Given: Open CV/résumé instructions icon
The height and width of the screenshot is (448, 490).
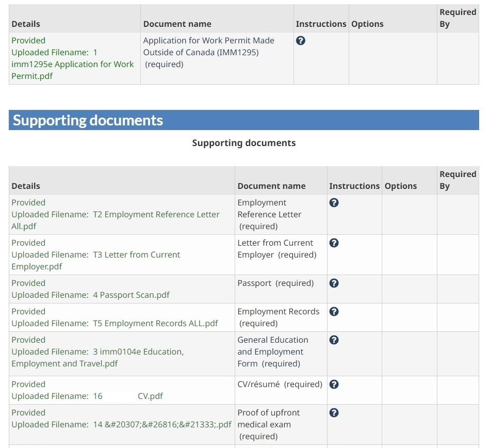Looking at the screenshot, I should [x=334, y=385].
